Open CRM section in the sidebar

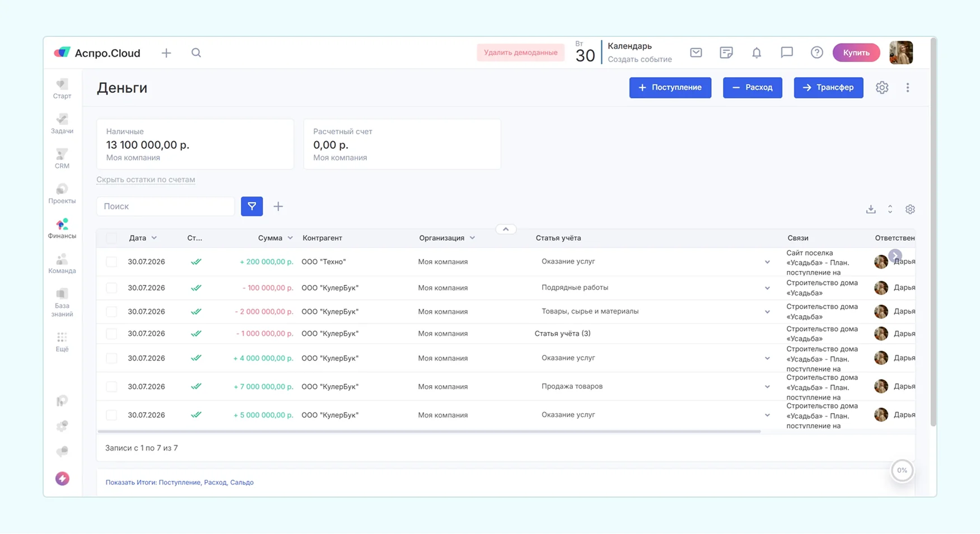click(x=62, y=158)
